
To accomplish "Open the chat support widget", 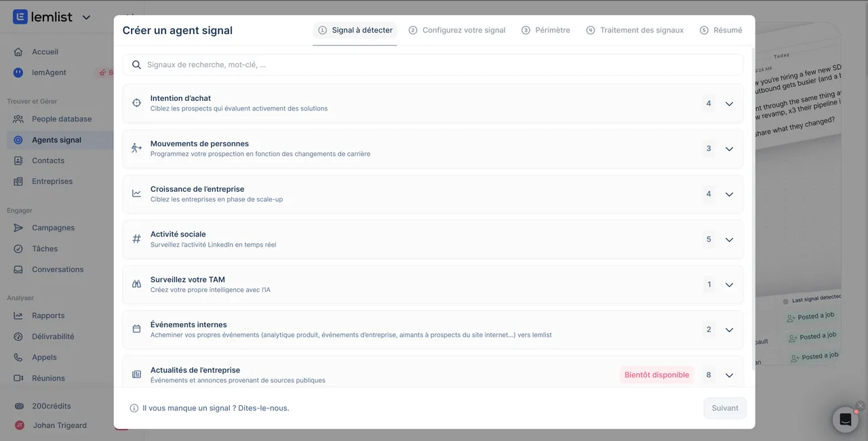I will click(x=846, y=419).
